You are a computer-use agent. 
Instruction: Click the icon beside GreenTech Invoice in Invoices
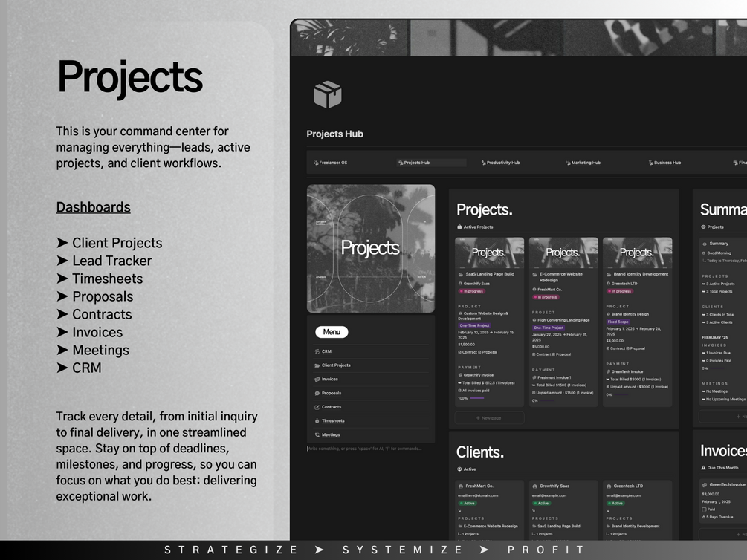point(705,485)
